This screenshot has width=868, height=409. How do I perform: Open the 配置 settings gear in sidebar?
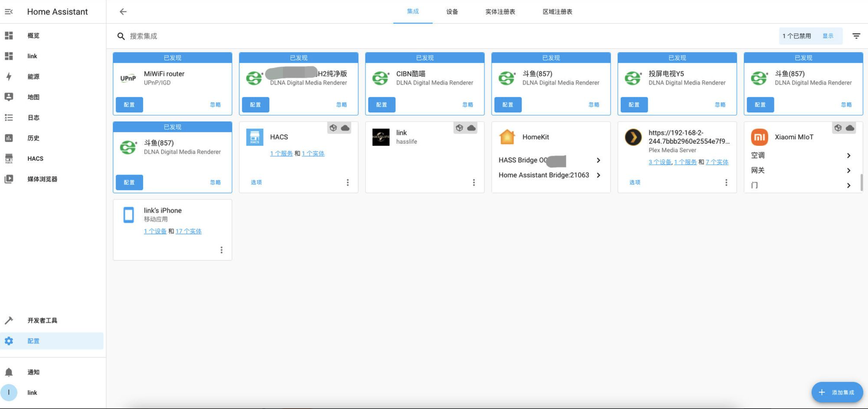[x=52, y=341]
